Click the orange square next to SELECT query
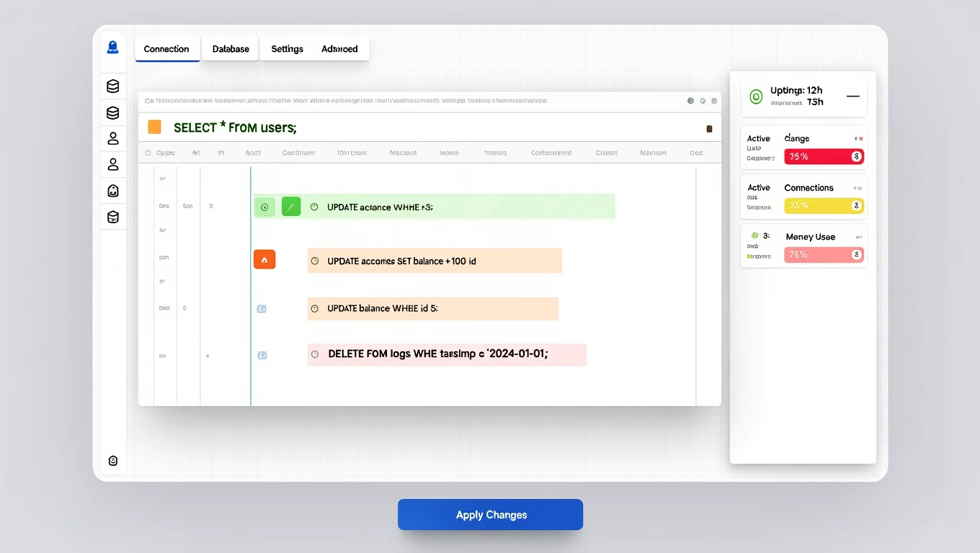The height and width of the screenshot is (553, 980). click(x=154, y=127)
